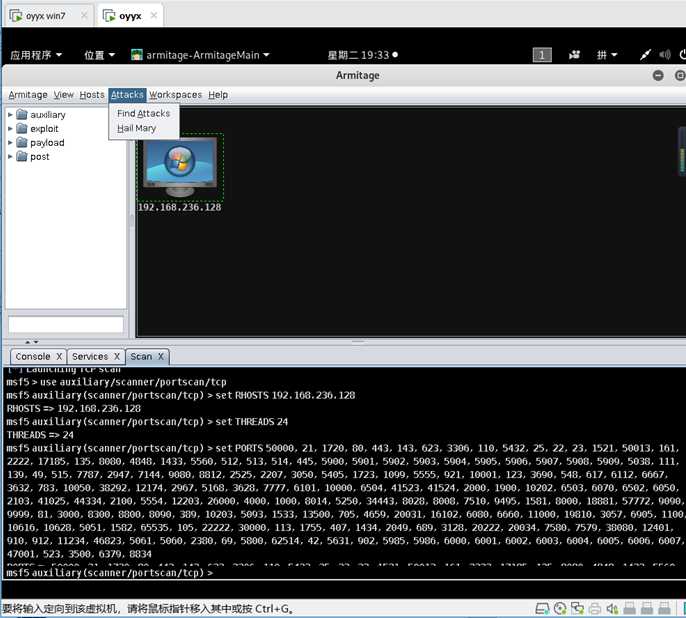The width and height of the screenshot is (686, 618).
Task: Open the View menu
Action: (64, 95)
